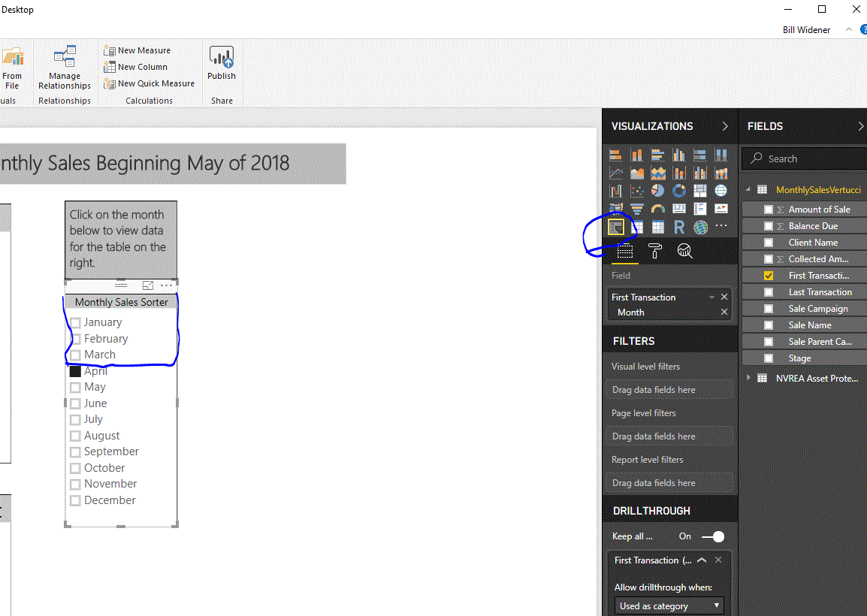The image size is (867, 616).
Task: Open the Used as category dropdown
Action: (669, 606)
